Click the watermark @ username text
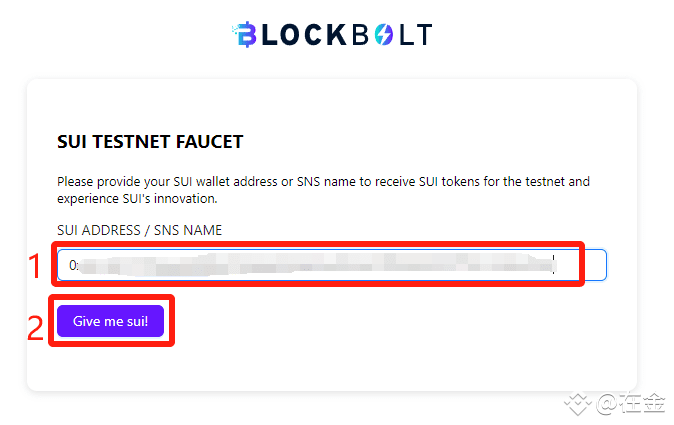 pyautogui.click(x=631, y=404)
